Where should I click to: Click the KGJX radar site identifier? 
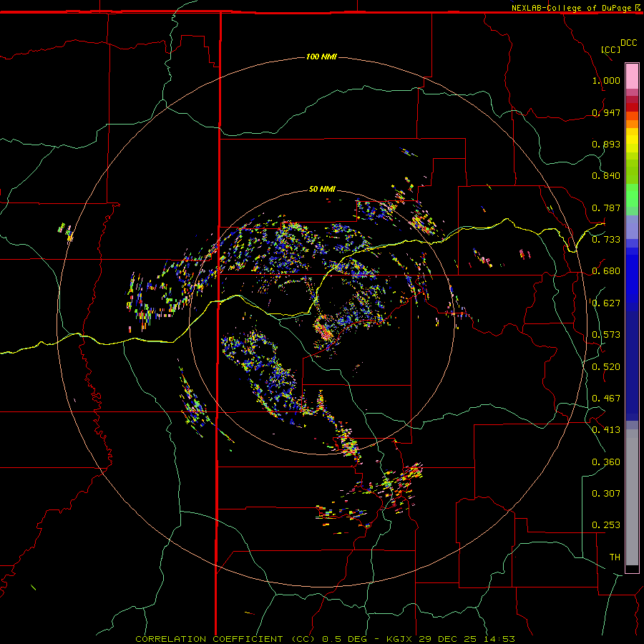click(x=400, y=639)
